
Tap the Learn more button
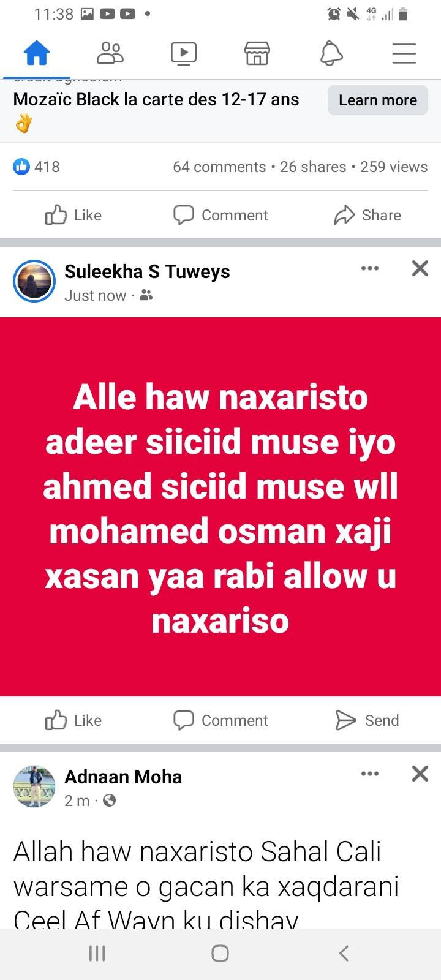pyautogui.click(x=378, y=100)
